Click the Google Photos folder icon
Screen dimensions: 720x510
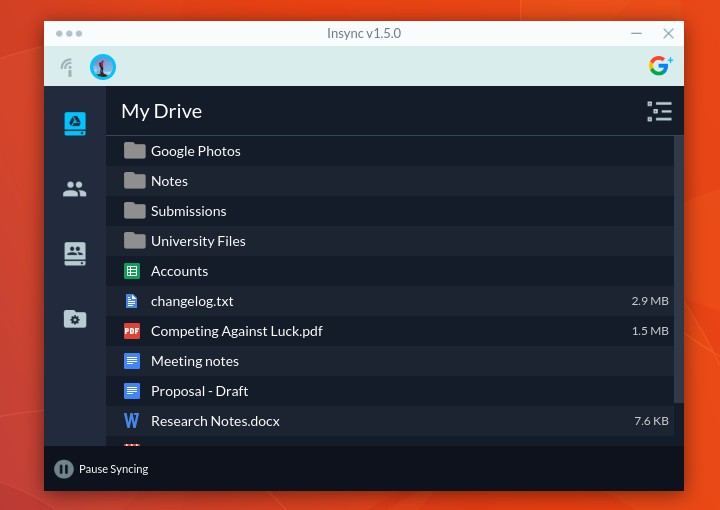(x=135, y=151)
